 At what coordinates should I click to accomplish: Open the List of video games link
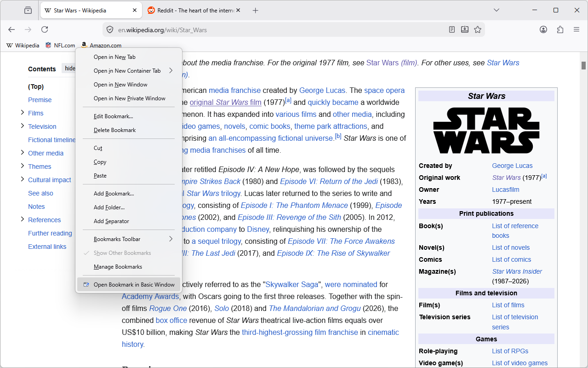[x=520, y=363]
